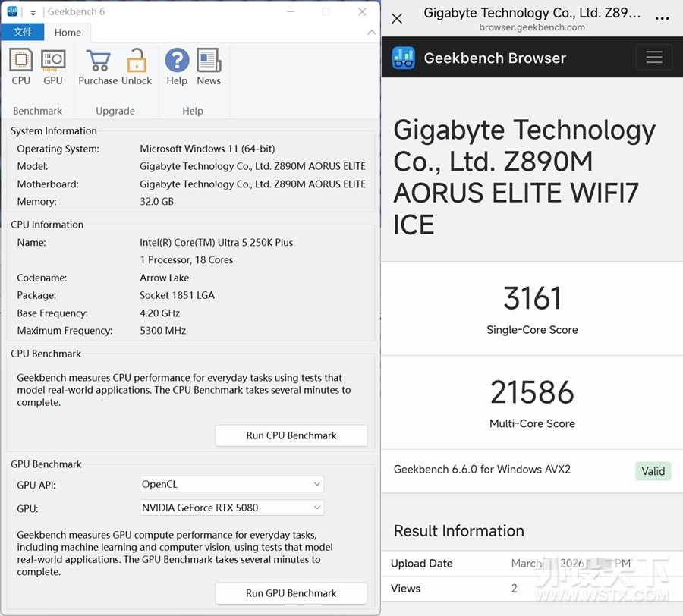Click the GPU benchmark ribbon icon

(53, 61)
